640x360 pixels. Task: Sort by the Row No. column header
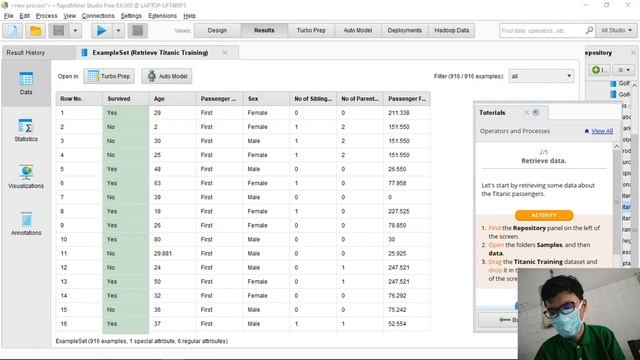[79, 99]
